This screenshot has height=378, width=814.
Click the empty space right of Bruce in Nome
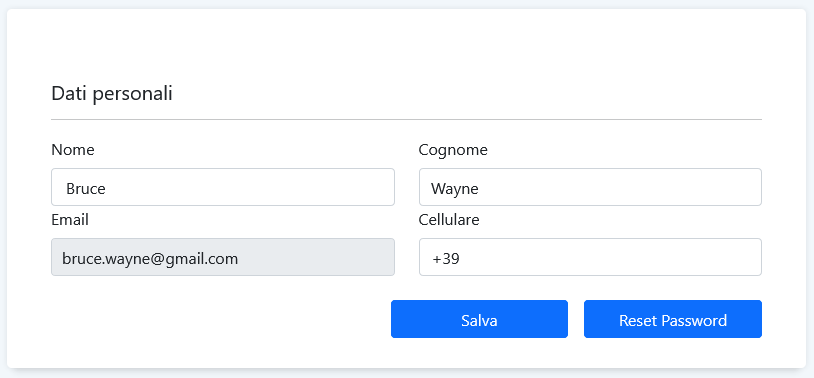[x=249, y=187]
